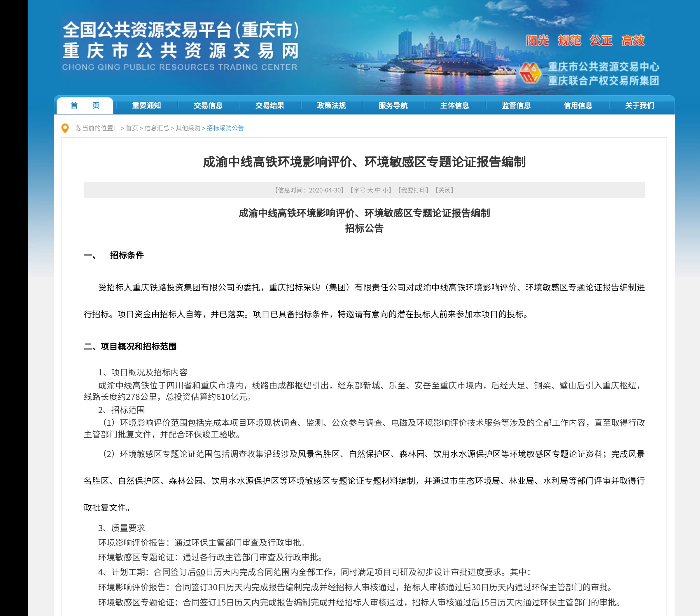Click the 您当前的位置 label
The height and width of the screenshot is (616, 700).
pyautogui.click(x=96, y=128)
